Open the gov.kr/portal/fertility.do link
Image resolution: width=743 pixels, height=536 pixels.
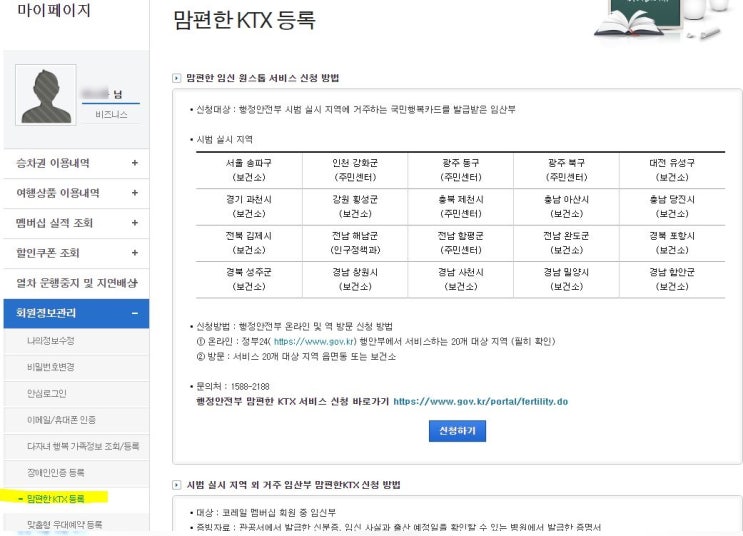(x=480, y=401)
